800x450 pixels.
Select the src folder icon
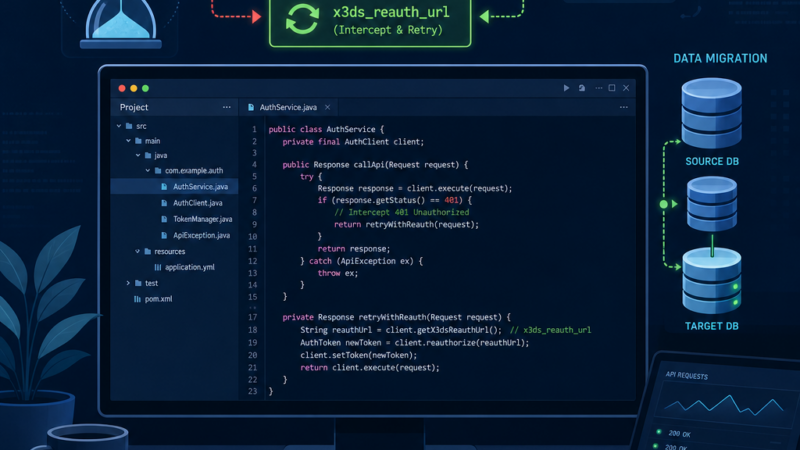[129, 126]
